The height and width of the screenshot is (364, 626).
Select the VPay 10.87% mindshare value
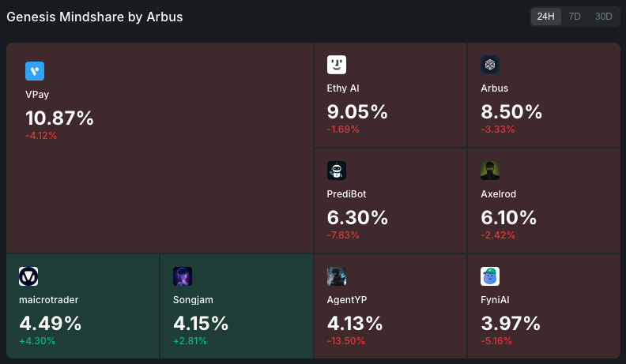[x=59, y=118]
